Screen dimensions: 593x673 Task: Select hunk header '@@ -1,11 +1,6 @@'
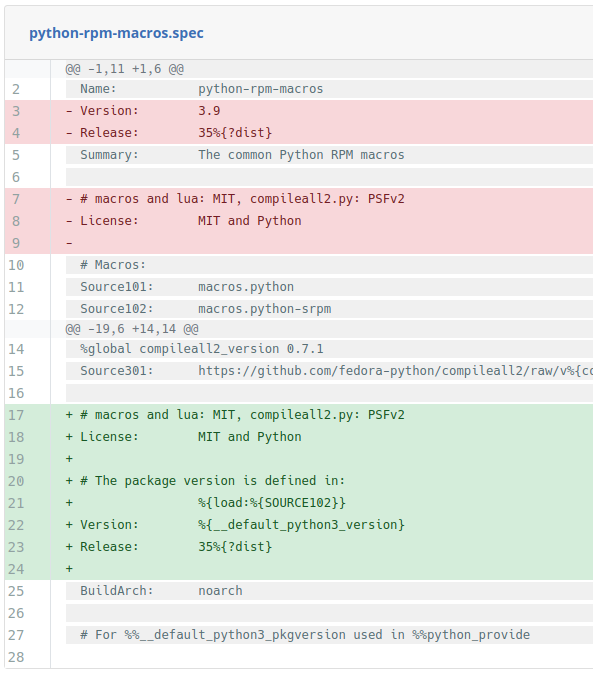124,69
